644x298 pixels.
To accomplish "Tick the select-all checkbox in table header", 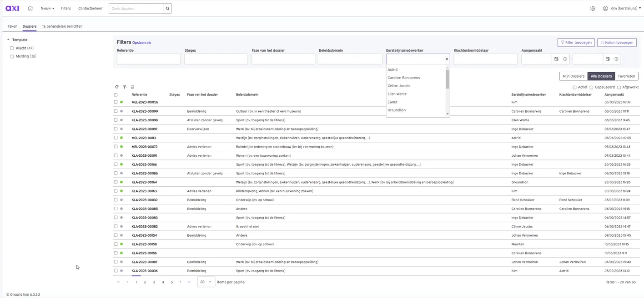I will (x=116, y=95).
